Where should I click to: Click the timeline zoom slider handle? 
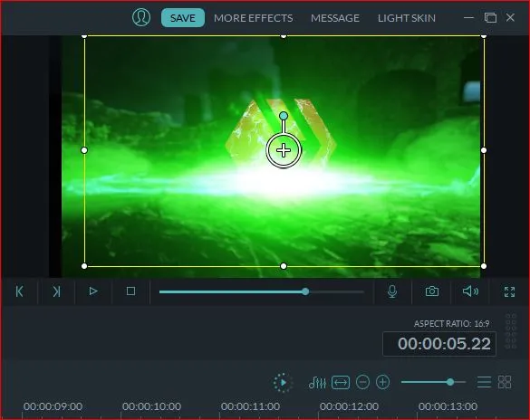coord(450,382)
